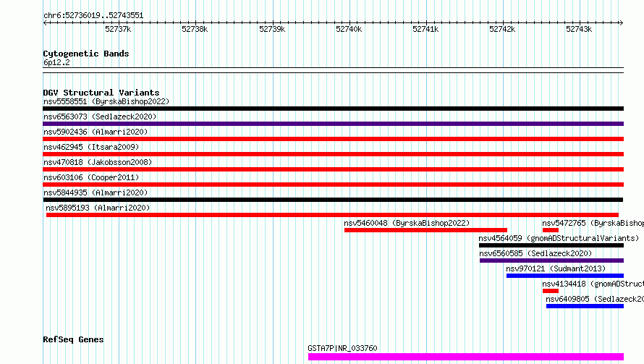Click the black bar under nsv4564059
This screenshot has width=644, height=364.
click(x=551, y=245)
